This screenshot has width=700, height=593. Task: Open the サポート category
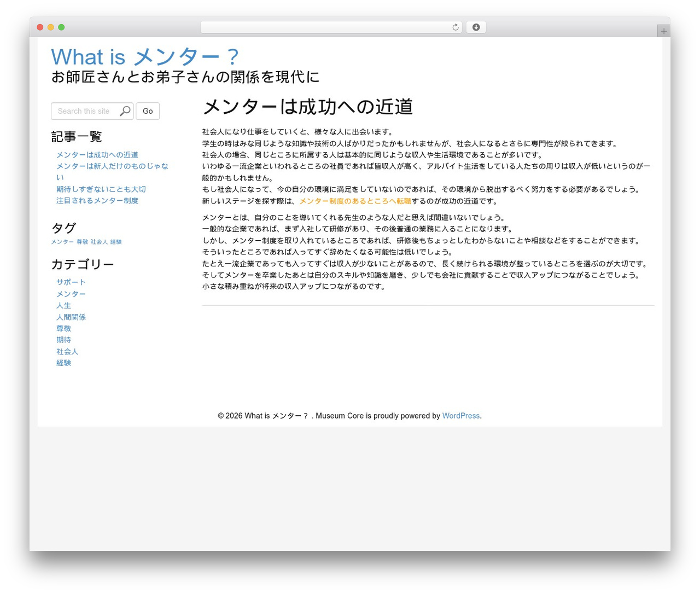[71, 282]
